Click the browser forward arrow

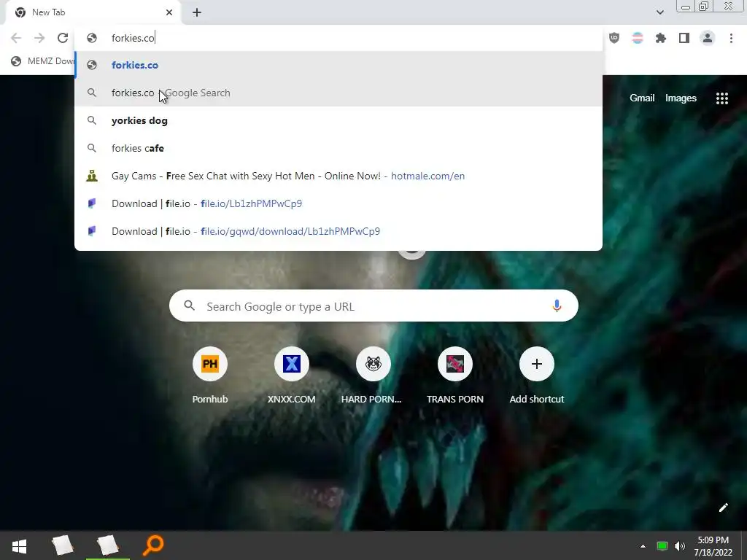pyautogui.click(x=39, y=38)
